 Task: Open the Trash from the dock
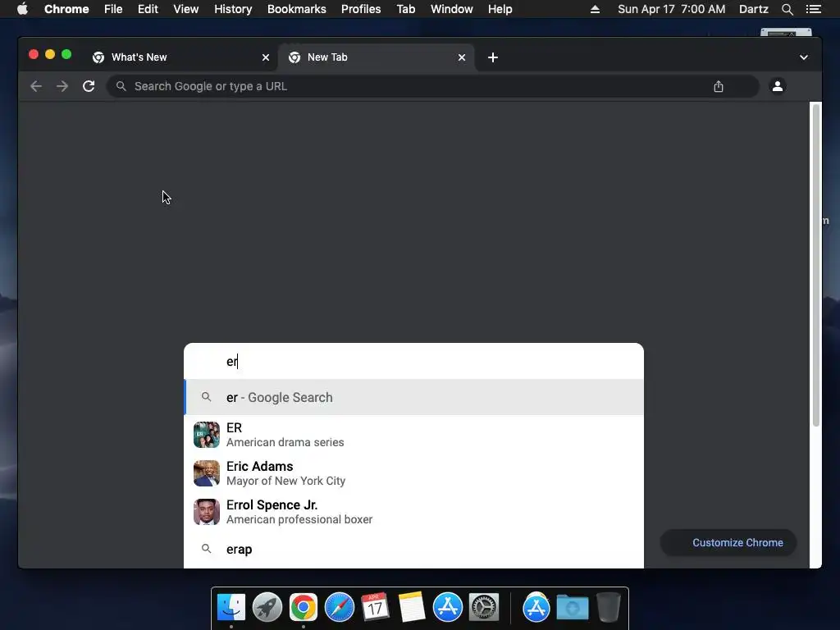pyautogui.click(x=608, y=607)
